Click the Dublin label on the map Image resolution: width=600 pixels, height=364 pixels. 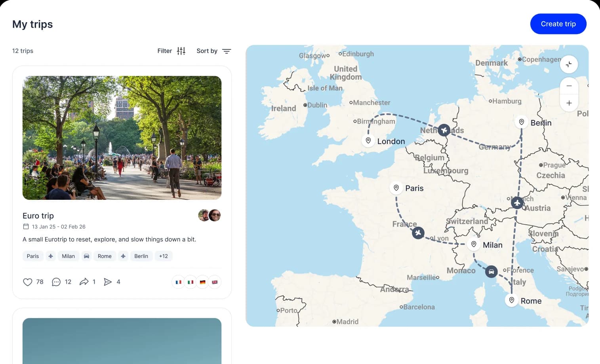coord(317,105)
